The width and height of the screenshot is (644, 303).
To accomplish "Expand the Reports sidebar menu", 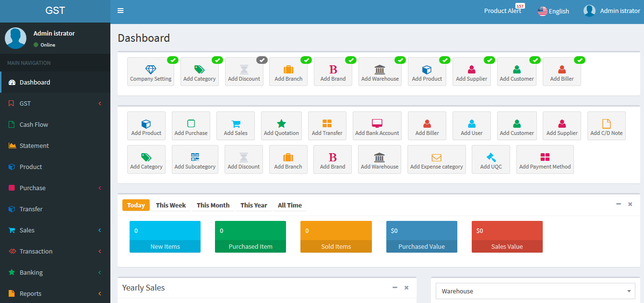I will coord(55,293).
